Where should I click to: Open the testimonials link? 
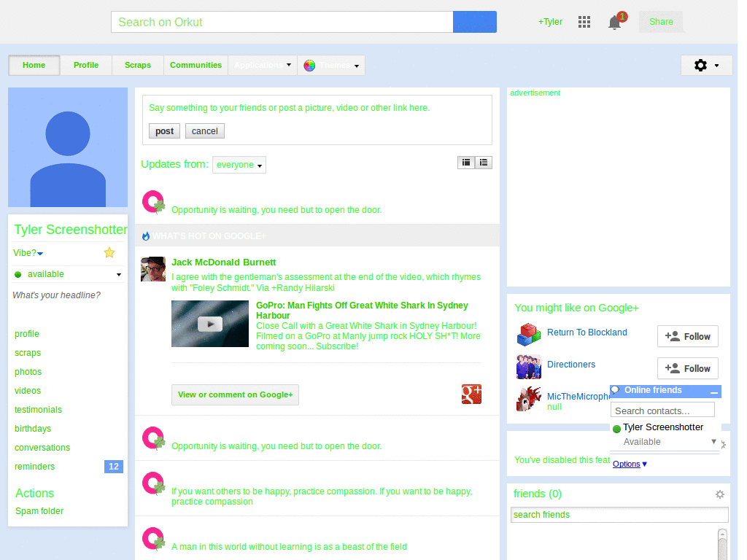click(x=38, y=410)
